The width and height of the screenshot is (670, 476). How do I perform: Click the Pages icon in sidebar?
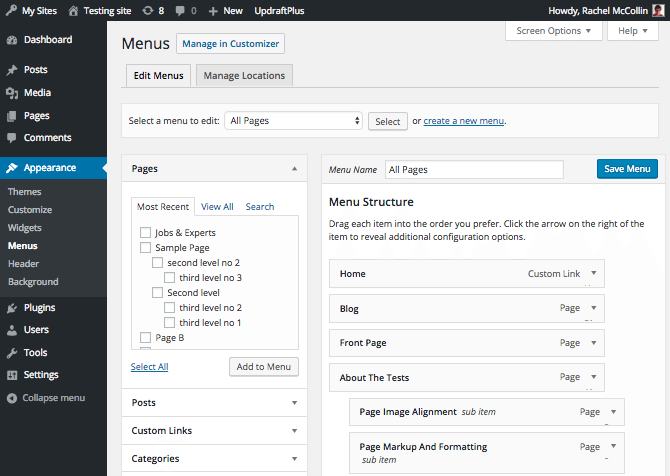[12, 116]
